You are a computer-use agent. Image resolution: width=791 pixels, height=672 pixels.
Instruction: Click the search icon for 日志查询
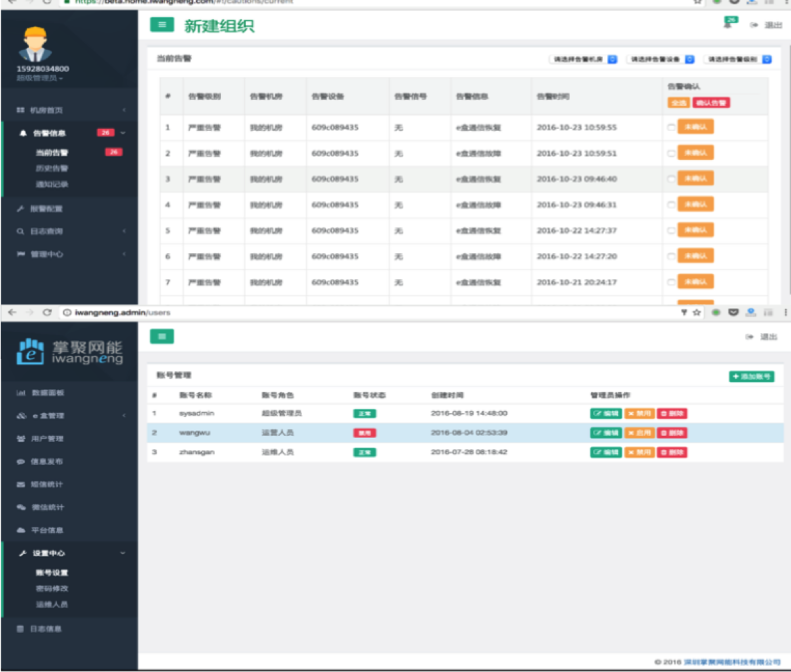(x=20, y=231)
